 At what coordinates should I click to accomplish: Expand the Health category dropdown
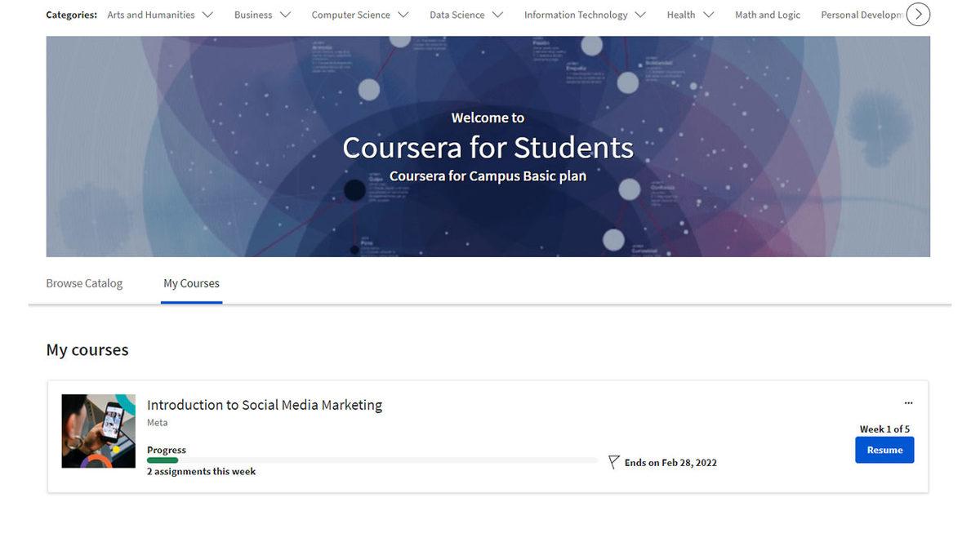click(x=689, y=15)
